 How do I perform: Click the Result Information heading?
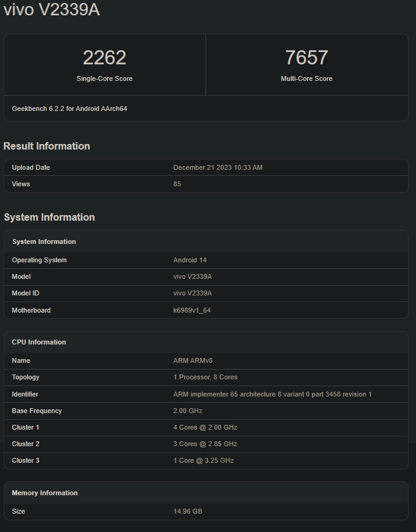coord(47,146)
